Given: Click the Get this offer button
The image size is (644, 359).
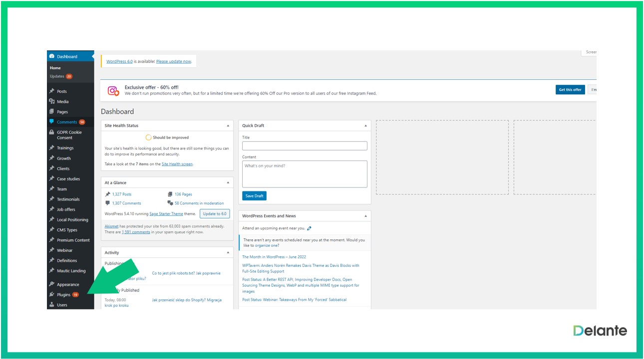Looking at the screenshot, I should [x=570, y=90].
